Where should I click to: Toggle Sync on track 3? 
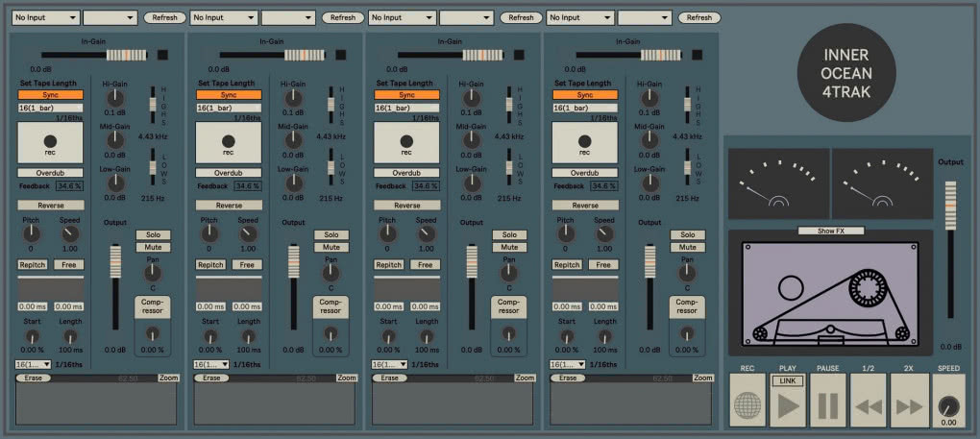coord(406,95)
